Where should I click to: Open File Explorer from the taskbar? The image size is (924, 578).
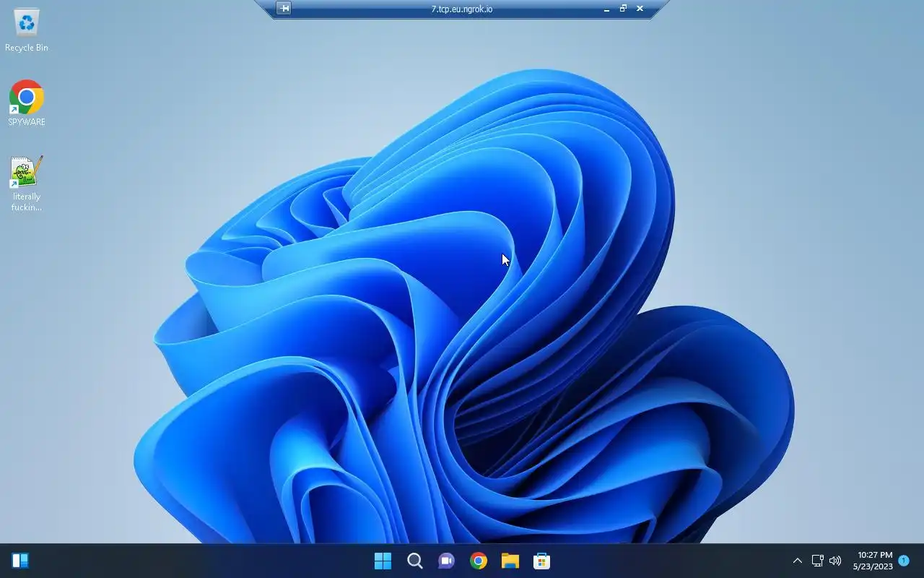coord(510,561)
